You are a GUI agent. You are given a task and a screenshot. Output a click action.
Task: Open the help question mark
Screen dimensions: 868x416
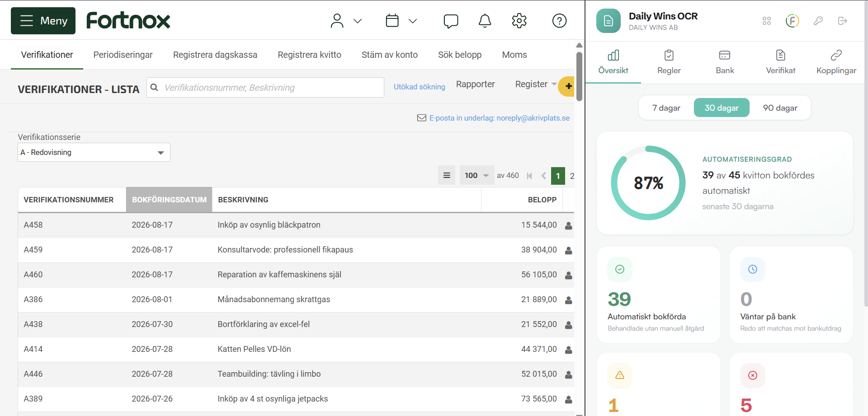[x=560, y=21]
